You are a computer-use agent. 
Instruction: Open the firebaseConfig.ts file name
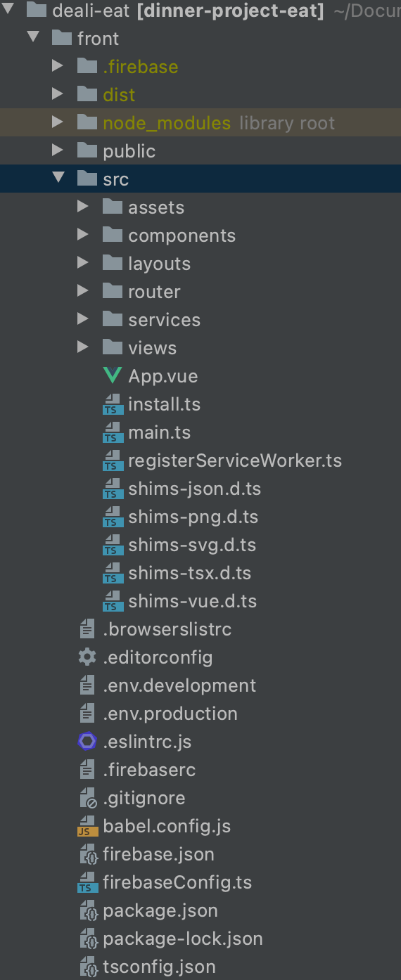tap(177, 883)
